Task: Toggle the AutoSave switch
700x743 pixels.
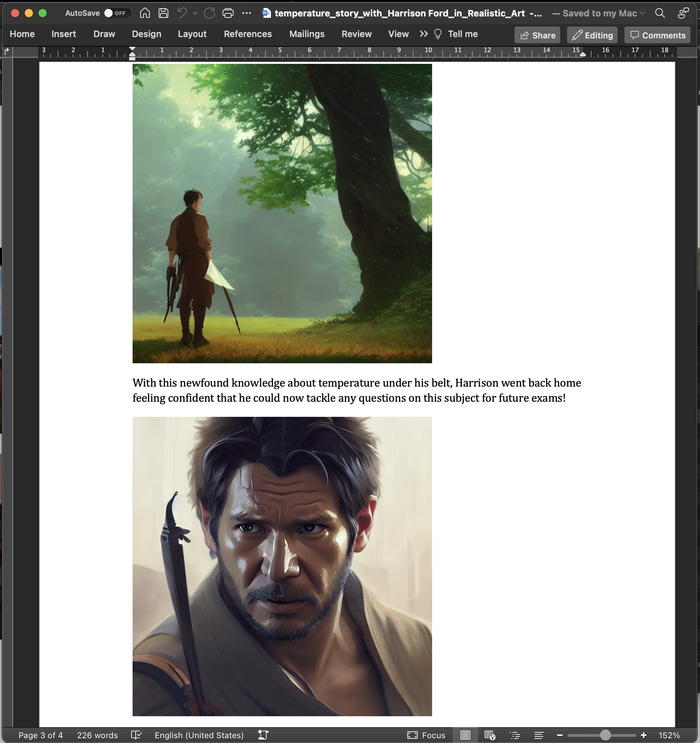Action: pyautogui.click(x=117, y=13)
